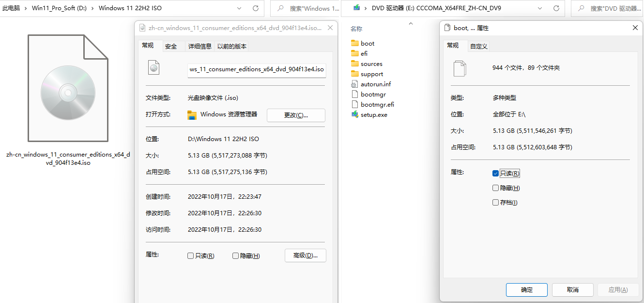Click 确定 in boot properties dialog
The height and width of the screenshot is (303, 644).
coord(526,290)
